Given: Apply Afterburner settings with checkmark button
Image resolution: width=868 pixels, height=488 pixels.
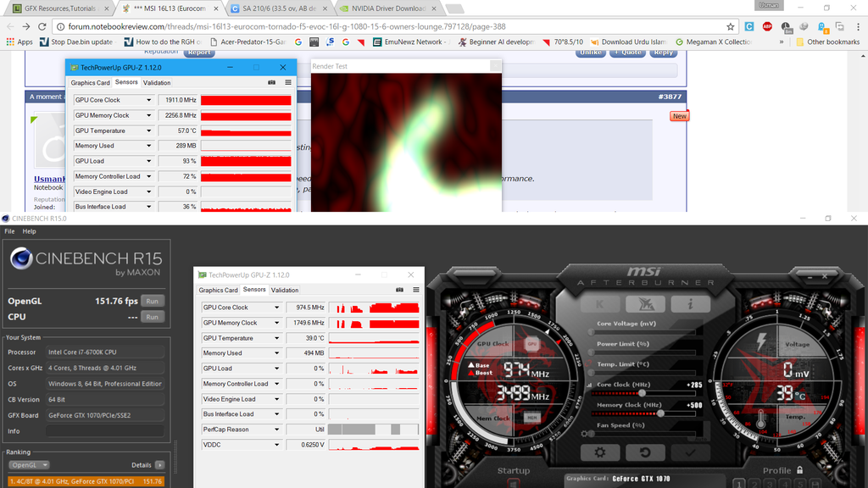Looking at the screenshot, I should click(690, 452).
